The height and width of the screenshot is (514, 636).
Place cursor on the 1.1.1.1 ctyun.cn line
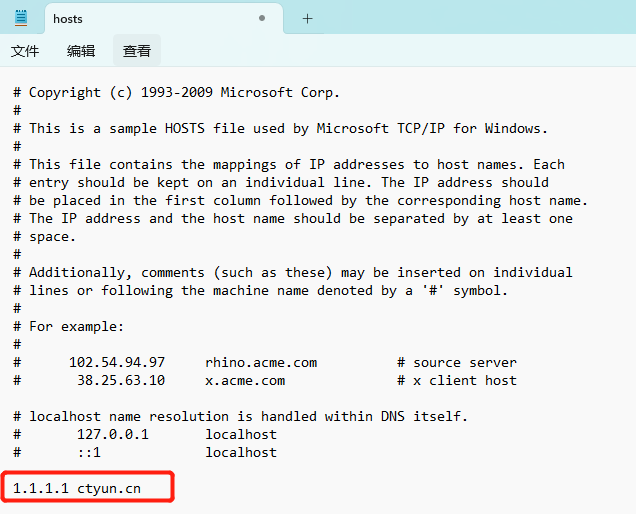77,488
